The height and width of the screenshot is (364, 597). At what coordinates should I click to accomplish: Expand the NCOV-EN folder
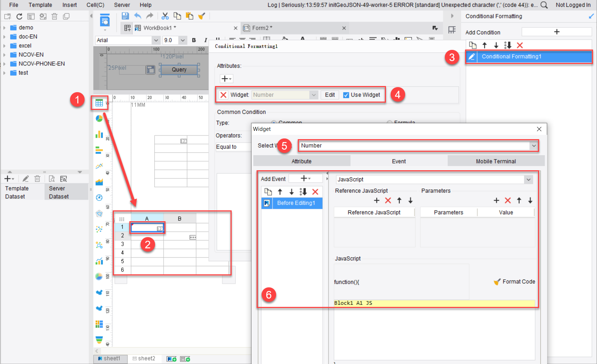4,55
